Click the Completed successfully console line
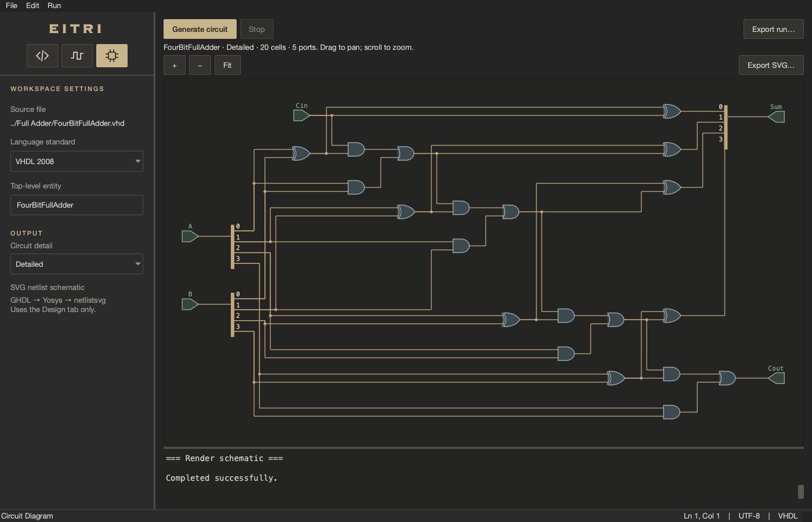Image resolution: width=812 pixels, height=522 pixels. coord(222,478)
